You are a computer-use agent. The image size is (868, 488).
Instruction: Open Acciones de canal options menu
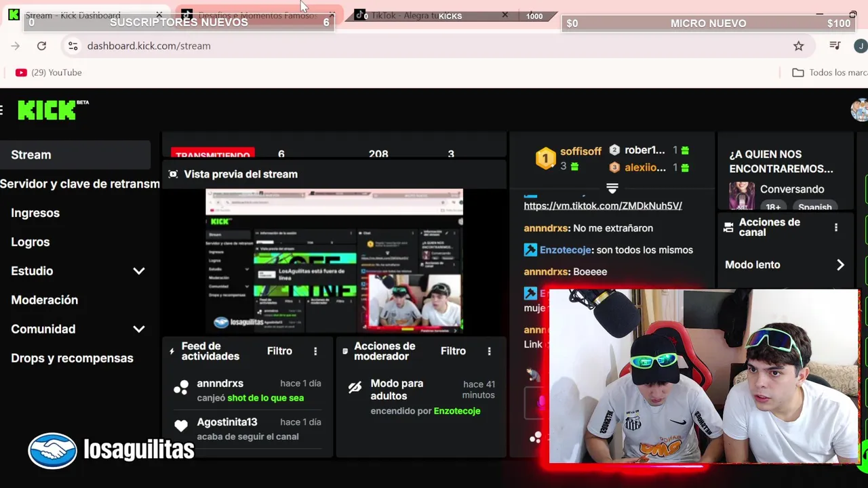click(x=836, y=227)
